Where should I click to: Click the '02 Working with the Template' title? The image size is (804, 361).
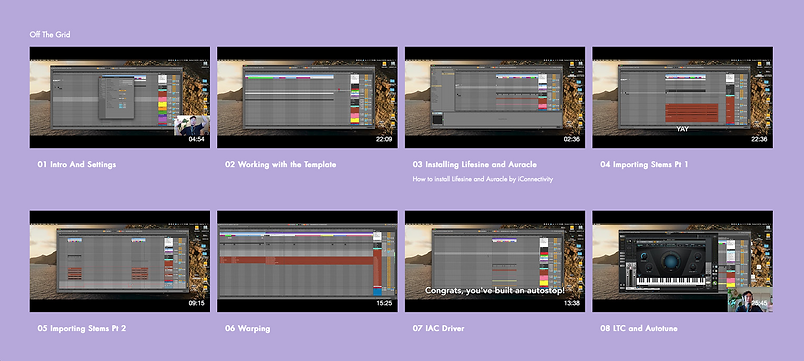tap(280, 165)
